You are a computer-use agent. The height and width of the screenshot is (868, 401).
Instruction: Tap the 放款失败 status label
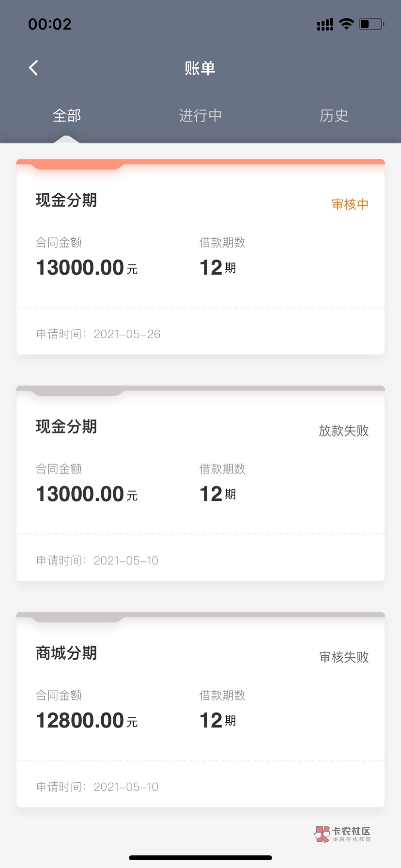click(x=343, y=431)
